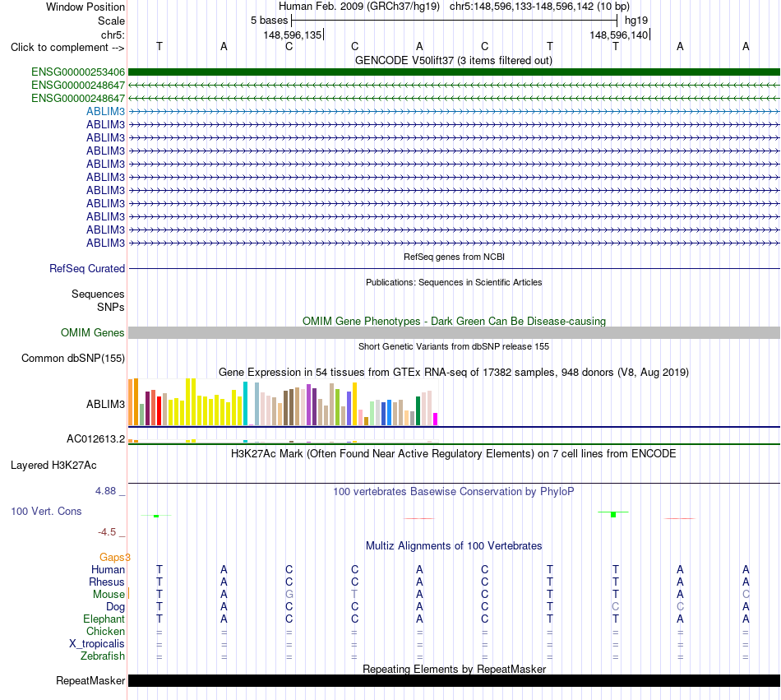781x700 pixels.
Task: Select the Mouse species row label
Action: pyautogui.click(x=109, y=594)
